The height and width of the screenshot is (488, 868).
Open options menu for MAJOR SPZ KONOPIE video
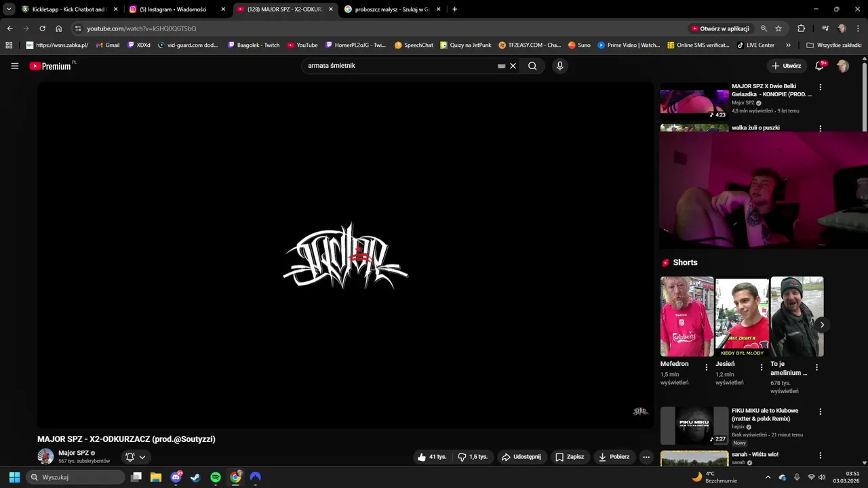(x=821, y=87)
